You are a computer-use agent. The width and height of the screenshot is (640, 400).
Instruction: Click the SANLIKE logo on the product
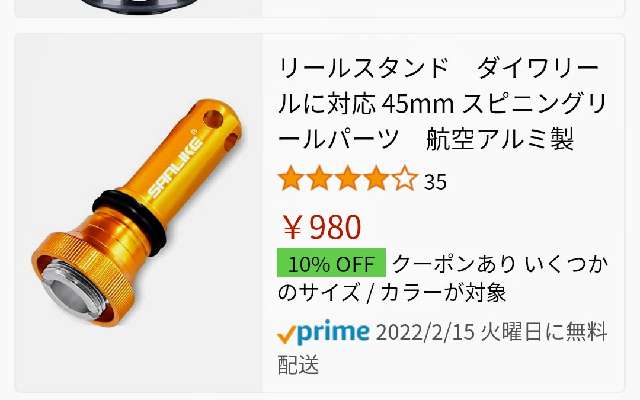click(176, 167)
